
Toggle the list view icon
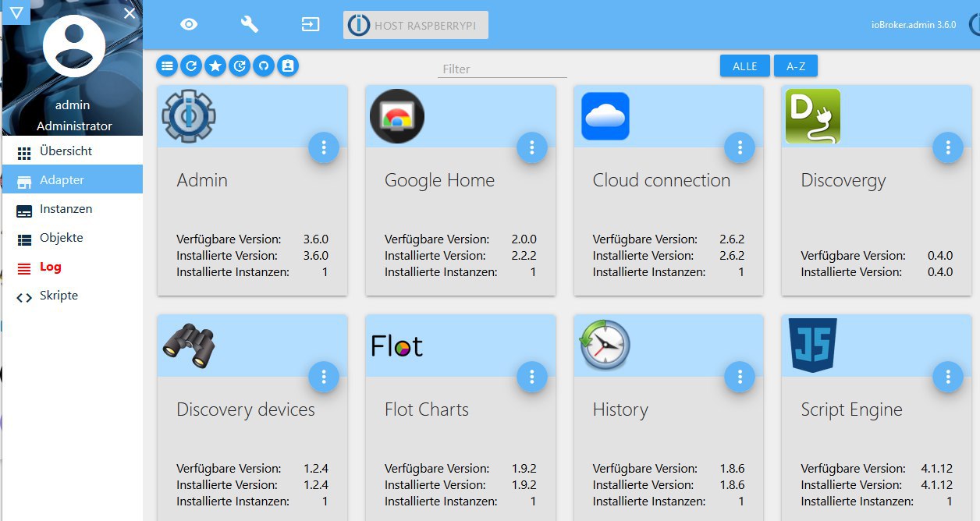coord(167,66)
